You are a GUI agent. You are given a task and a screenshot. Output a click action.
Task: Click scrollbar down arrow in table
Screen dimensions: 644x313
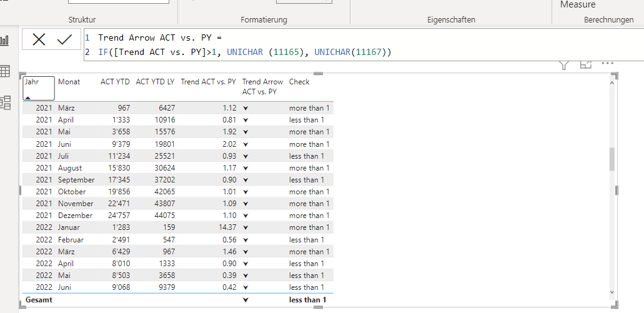point(612,292)
